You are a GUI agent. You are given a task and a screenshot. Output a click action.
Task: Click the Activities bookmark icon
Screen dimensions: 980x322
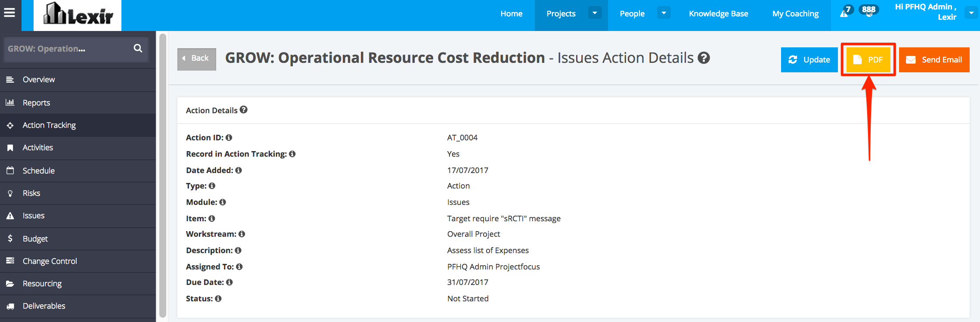click(10, 148)
